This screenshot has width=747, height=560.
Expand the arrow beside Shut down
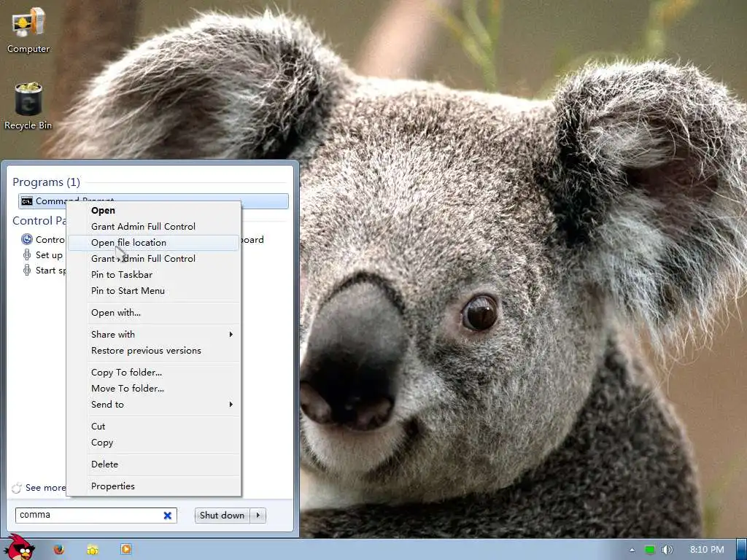[x=258, y=516]
